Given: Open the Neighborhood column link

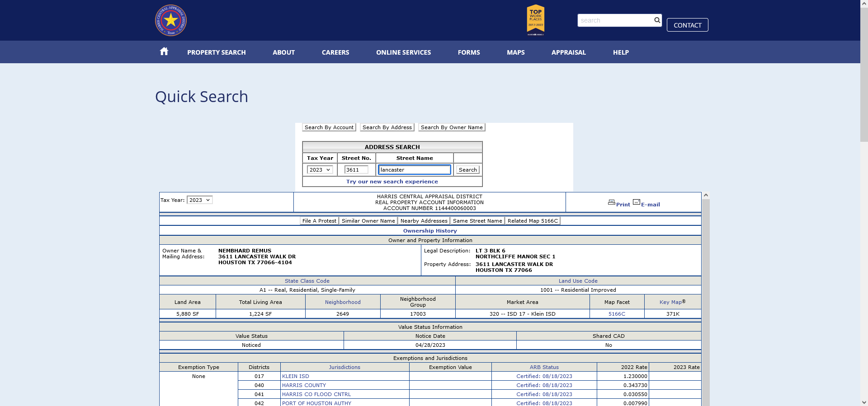Looking at the screenshot, I should (343, 302).
